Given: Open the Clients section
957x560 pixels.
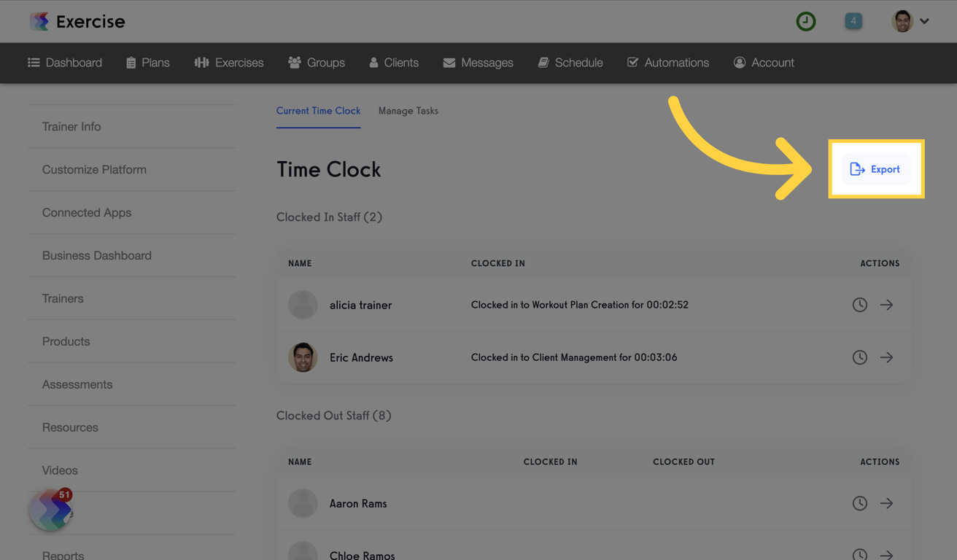Looking at the screenshot, I should point(394,63).
